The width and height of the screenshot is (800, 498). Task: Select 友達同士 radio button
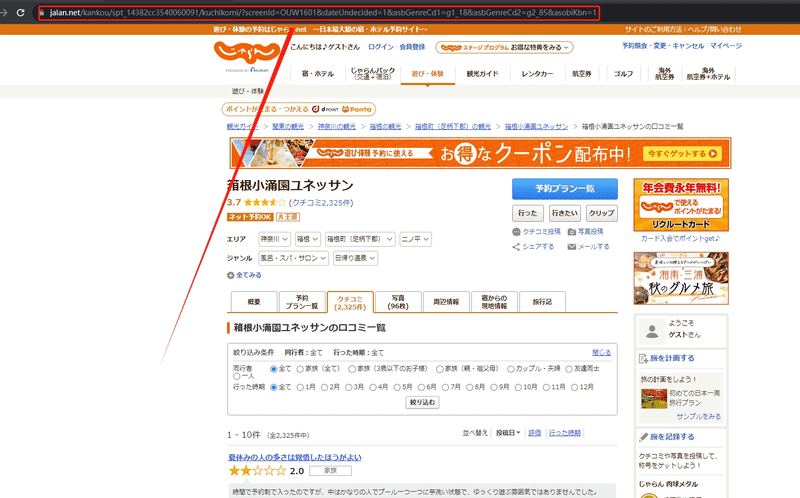tap(569, 369)
